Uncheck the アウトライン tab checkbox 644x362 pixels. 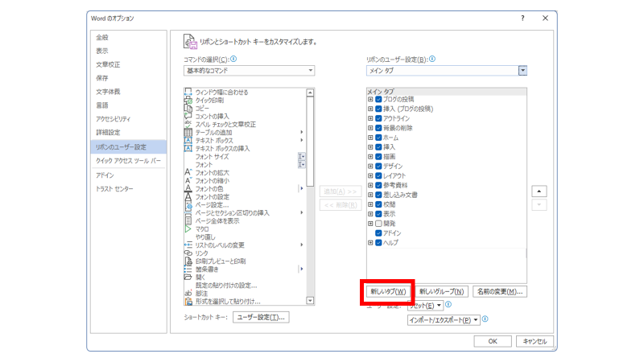click(378, 118)
